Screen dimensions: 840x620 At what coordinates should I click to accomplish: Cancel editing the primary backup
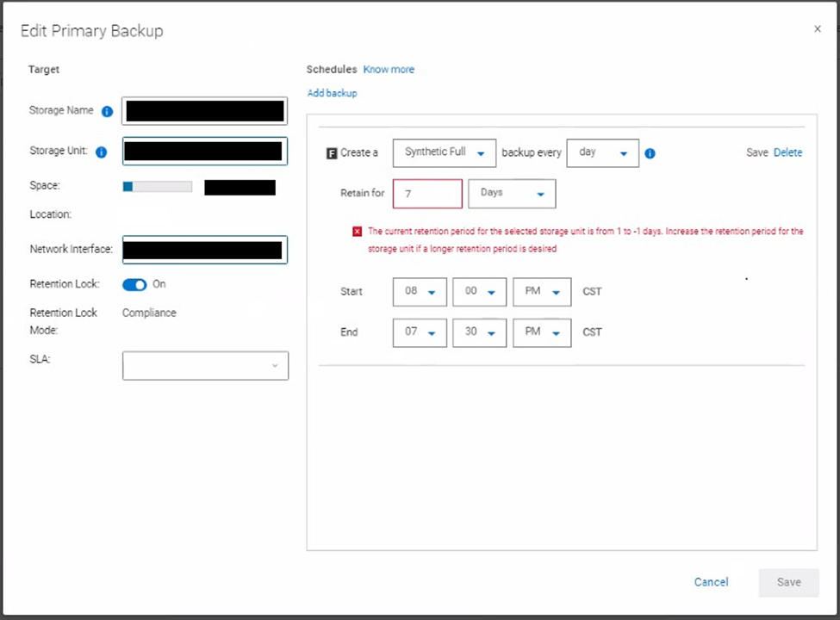[710, 582]
